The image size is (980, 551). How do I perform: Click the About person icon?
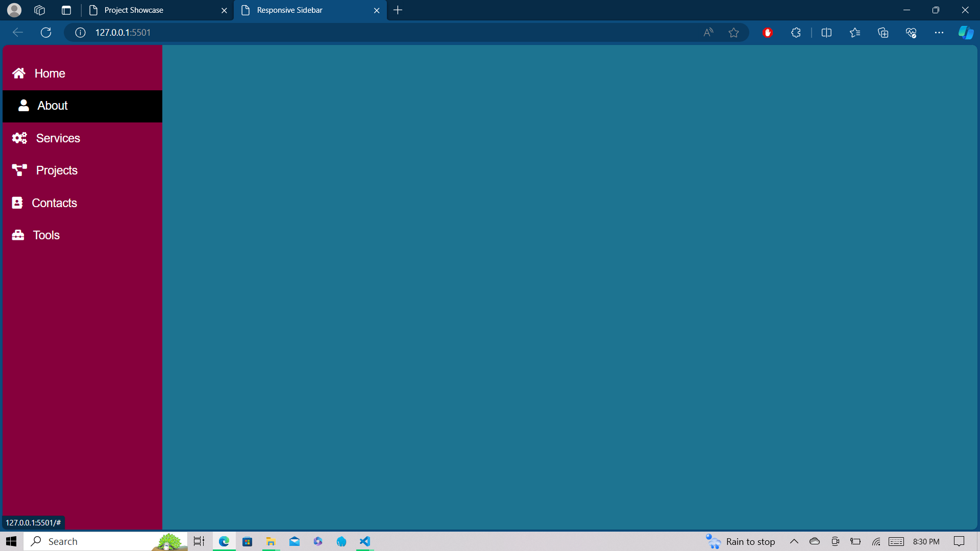(23, 106)
